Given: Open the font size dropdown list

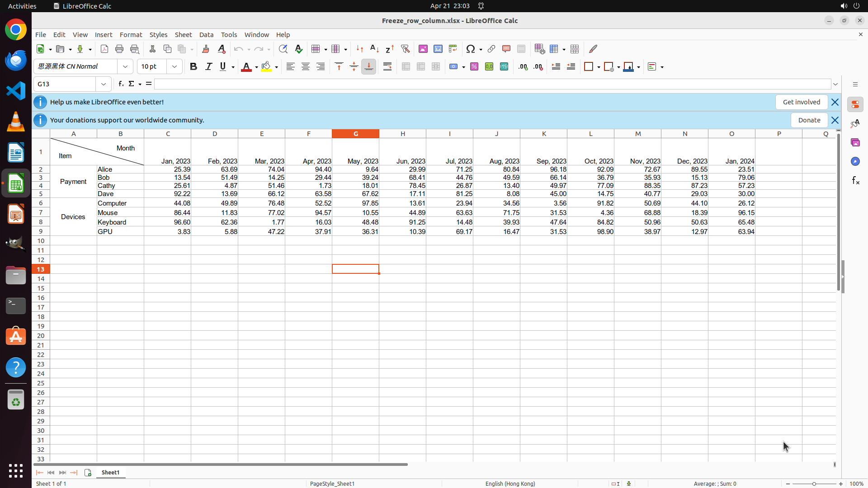Looking at the screenshot, I should click(175, 66).
